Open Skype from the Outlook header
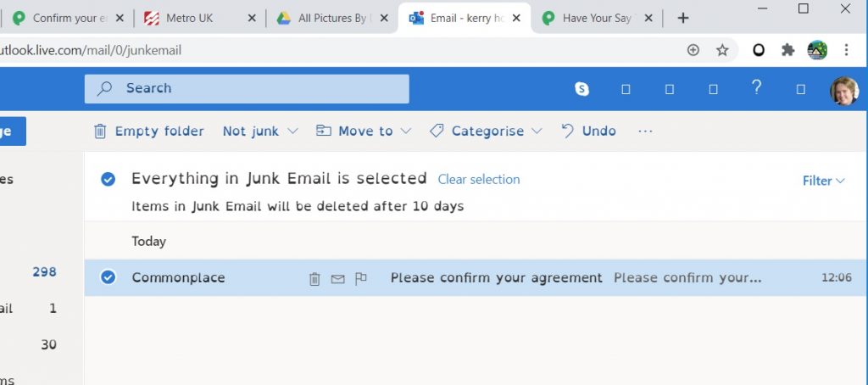Viewport: 868px width, 385px height. pyautogui.click(x=581, y=89)
